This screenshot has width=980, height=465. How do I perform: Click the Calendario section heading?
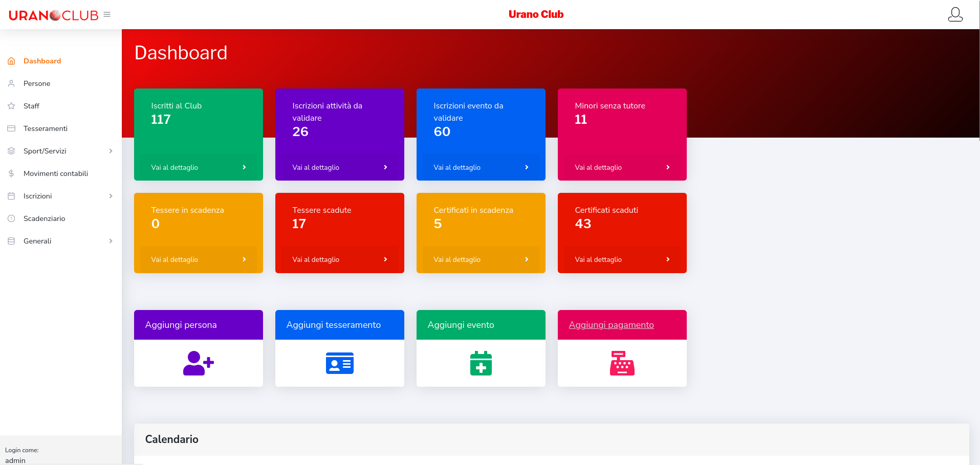171,439
